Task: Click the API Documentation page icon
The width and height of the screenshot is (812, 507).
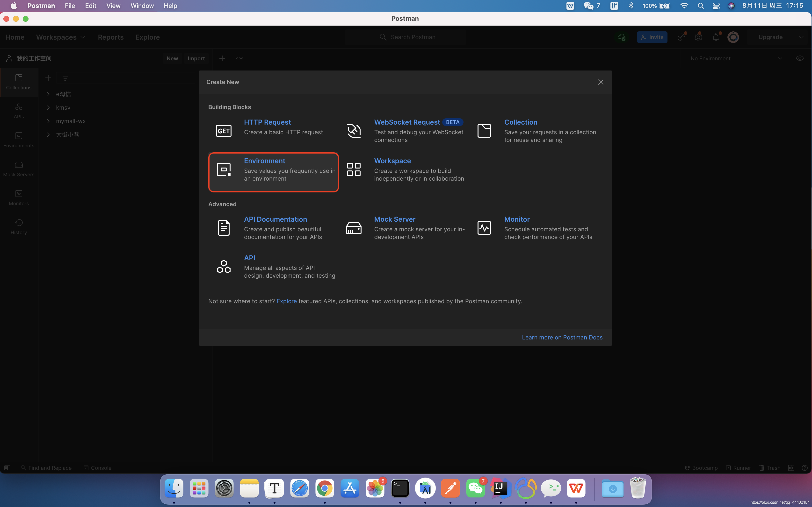Action: [x=224, y=228]
